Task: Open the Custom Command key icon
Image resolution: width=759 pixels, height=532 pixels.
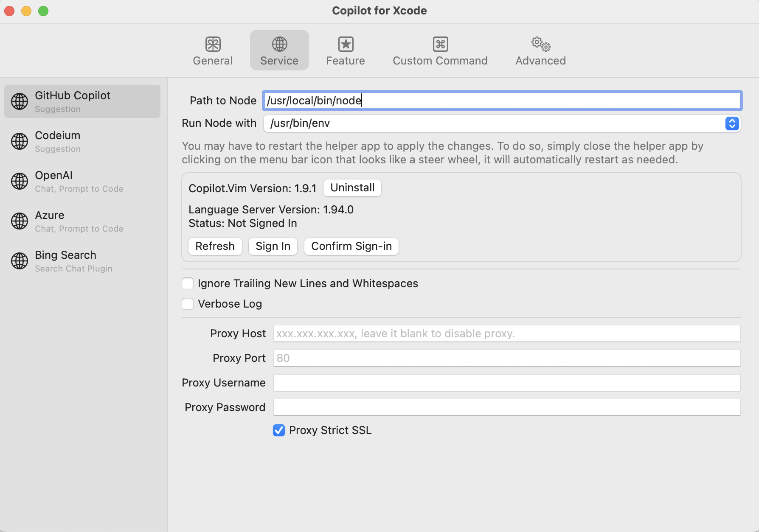Action: pyautogui.click(x=440, y=44)
